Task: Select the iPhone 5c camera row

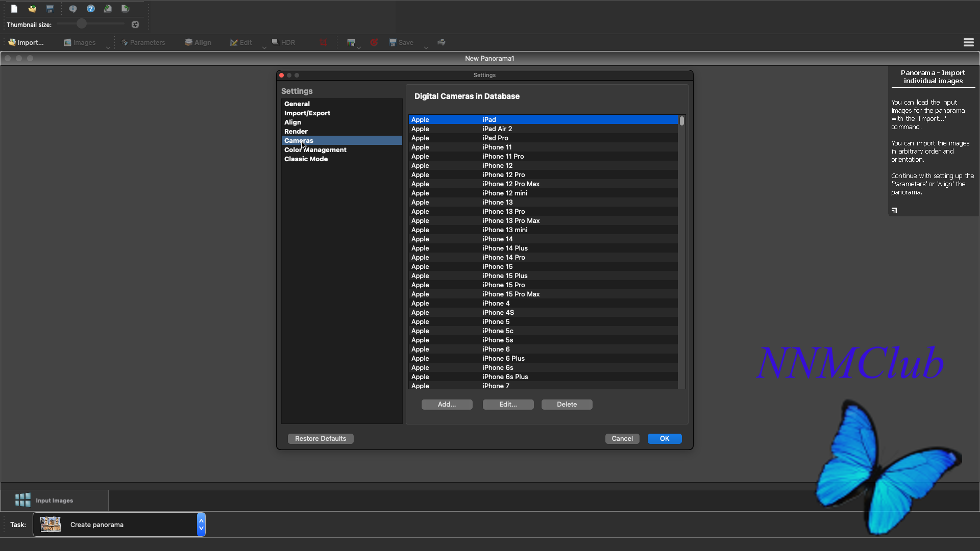Action: [x=543, y=331]
